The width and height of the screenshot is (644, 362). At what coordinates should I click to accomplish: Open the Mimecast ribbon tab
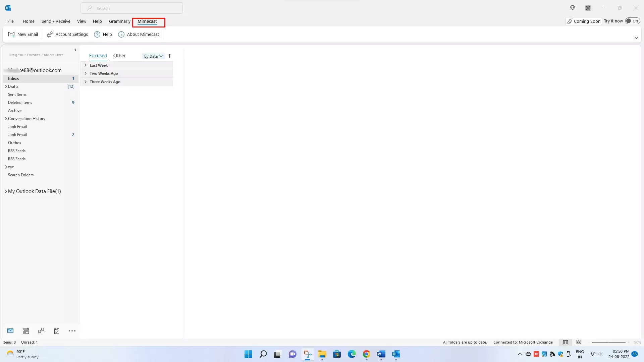tap(148, 21)
